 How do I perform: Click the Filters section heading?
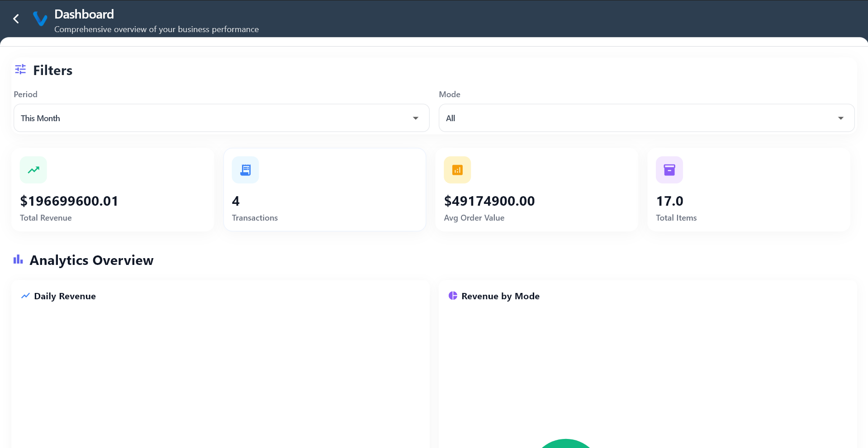53,71
